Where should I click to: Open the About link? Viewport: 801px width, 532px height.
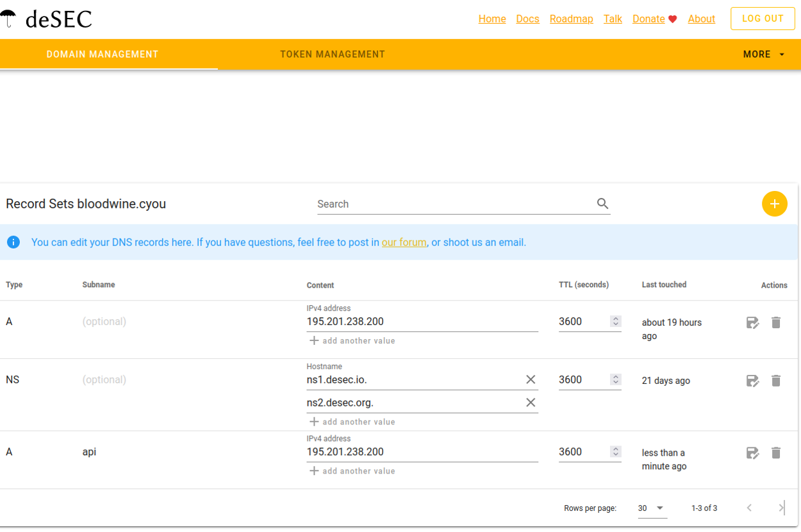click(702, 19)
